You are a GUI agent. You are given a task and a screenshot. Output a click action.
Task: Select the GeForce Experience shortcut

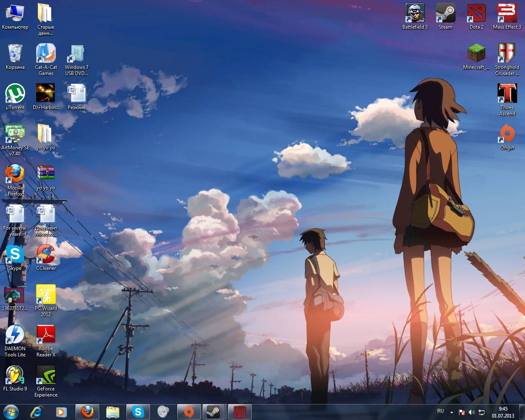[46, 381]
